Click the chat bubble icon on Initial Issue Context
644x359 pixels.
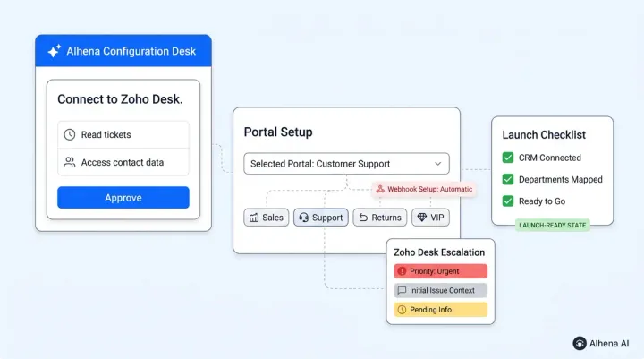(x=402, y=290)
